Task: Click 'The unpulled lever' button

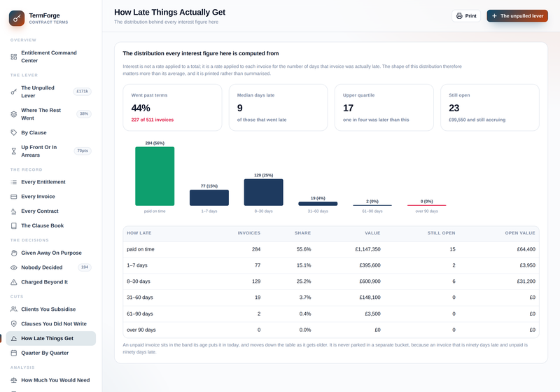Action: coord(517,15)
